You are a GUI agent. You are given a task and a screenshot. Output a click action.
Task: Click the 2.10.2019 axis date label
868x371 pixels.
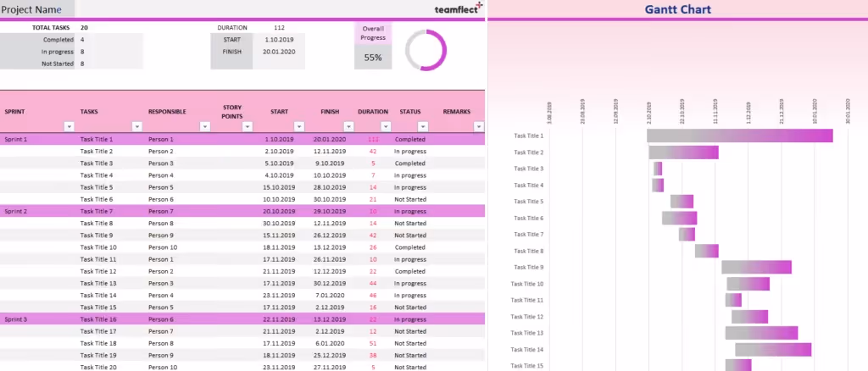point(648,113)
